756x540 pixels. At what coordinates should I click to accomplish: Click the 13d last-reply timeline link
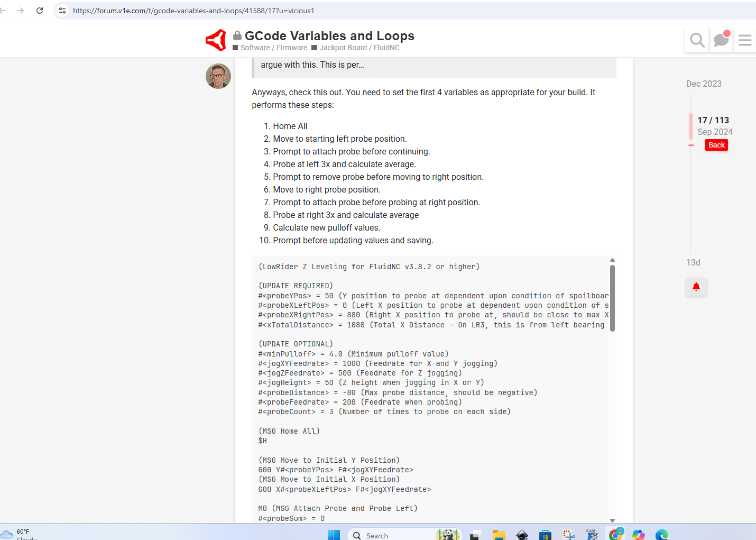pos(693,262)
